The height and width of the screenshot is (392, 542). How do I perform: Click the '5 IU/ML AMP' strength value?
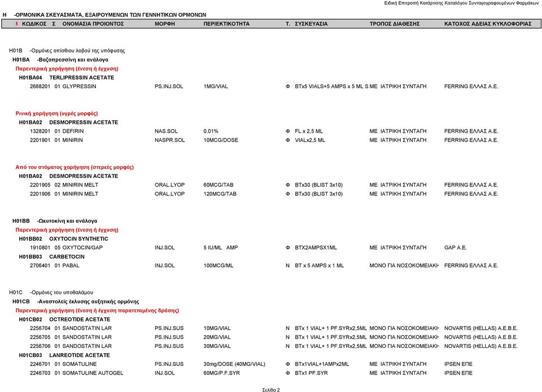(221, 247)
